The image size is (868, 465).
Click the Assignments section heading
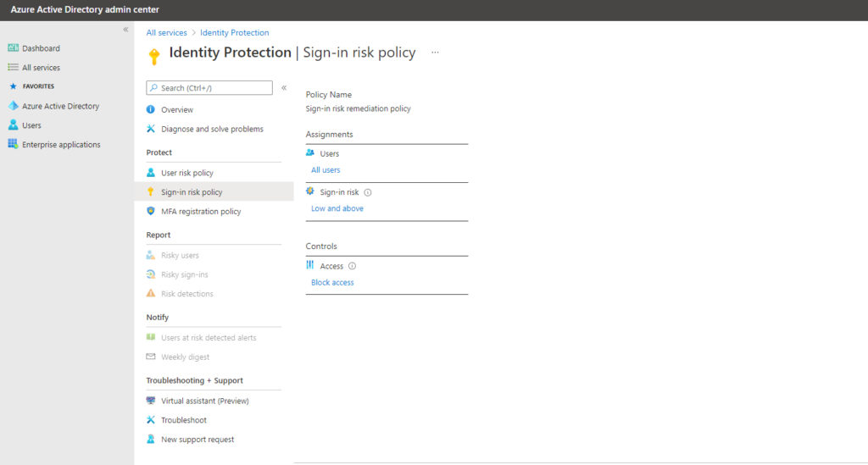tap(329, 134)
